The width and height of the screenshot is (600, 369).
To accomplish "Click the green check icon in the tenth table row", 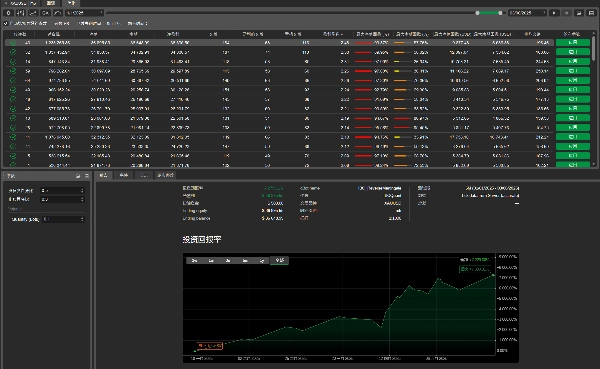I will click(x=13, y=127).
